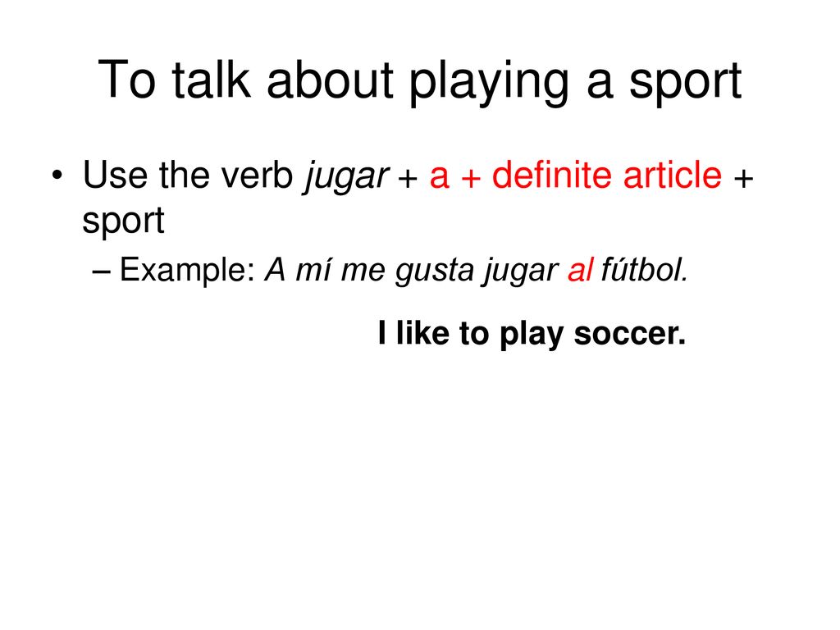
Task: Click the dash before 'Example:'
Action: tap(101, 272)
